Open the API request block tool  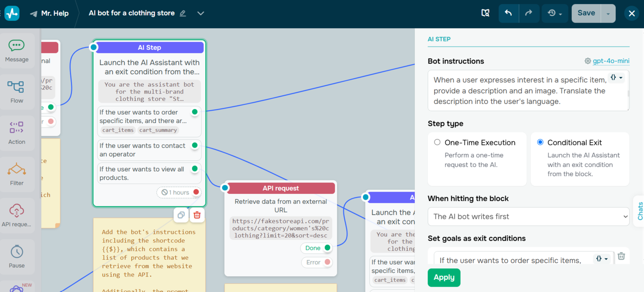click(x=17, y=214)
